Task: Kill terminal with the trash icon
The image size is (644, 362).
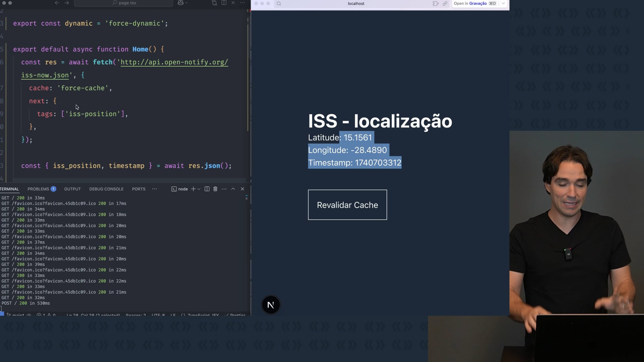Action: coord(215,189)
